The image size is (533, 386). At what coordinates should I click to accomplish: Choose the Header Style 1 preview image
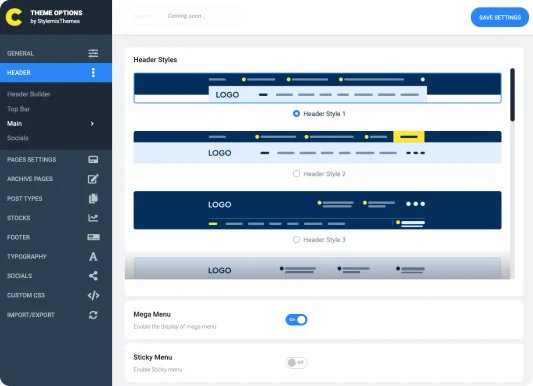pyautogui.click(x=317, y=88)
